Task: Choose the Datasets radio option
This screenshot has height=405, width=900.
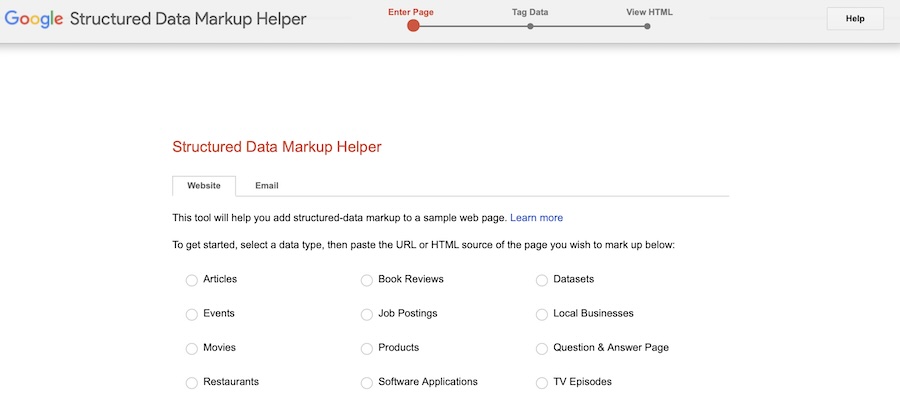Action: (x=542, y=280)
